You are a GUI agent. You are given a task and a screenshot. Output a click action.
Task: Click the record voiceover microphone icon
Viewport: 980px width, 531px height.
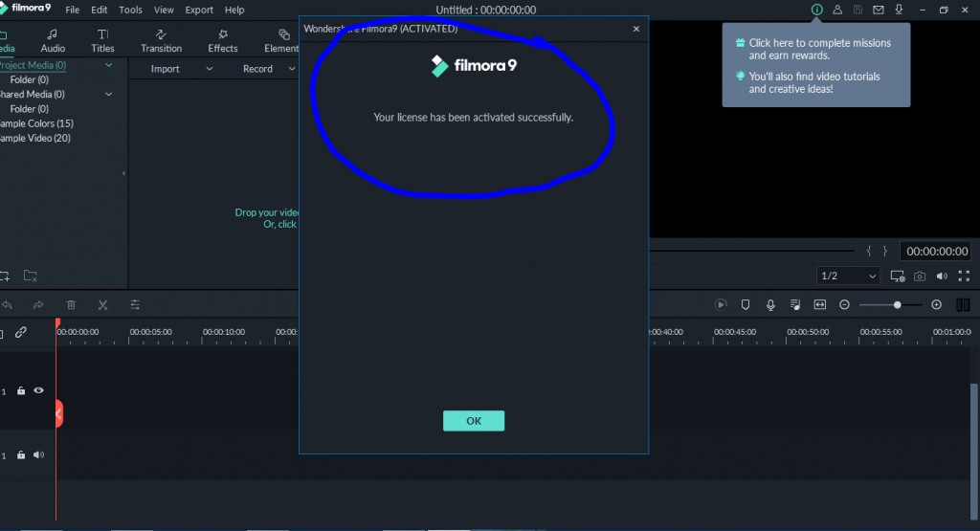[770, 305]
